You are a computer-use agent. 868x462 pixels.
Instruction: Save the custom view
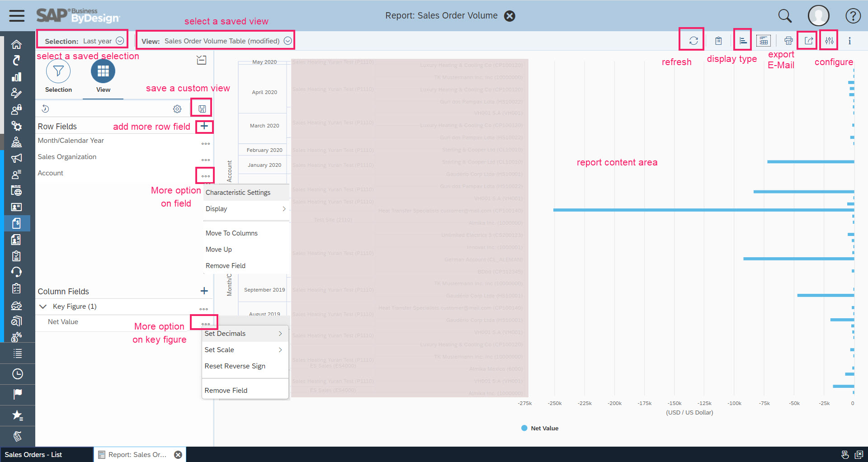click(202, 108)
